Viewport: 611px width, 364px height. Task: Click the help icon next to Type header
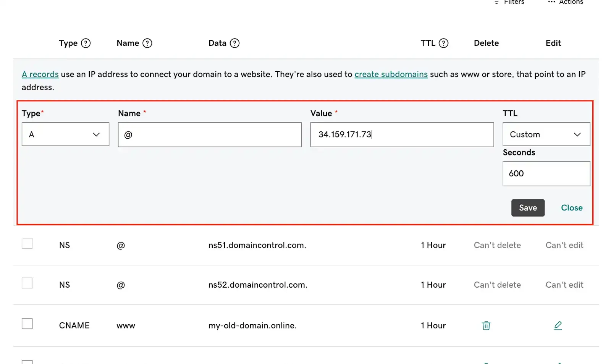(x=86, y=43)
